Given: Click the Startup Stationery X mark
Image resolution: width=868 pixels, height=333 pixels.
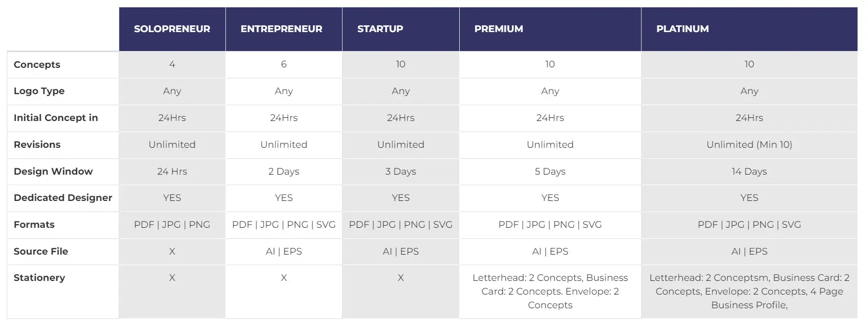Looking at the screenshot, I should [400, 278].
